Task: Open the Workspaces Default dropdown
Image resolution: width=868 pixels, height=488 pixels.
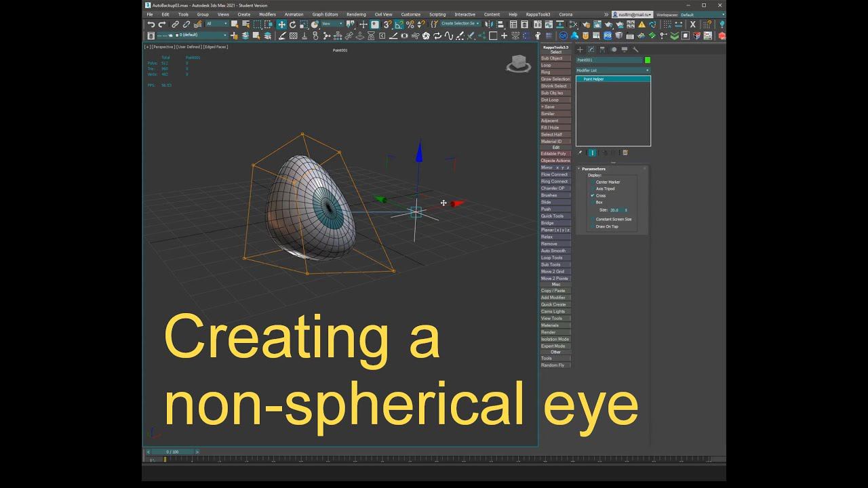Action: click(x=701, y=14)
